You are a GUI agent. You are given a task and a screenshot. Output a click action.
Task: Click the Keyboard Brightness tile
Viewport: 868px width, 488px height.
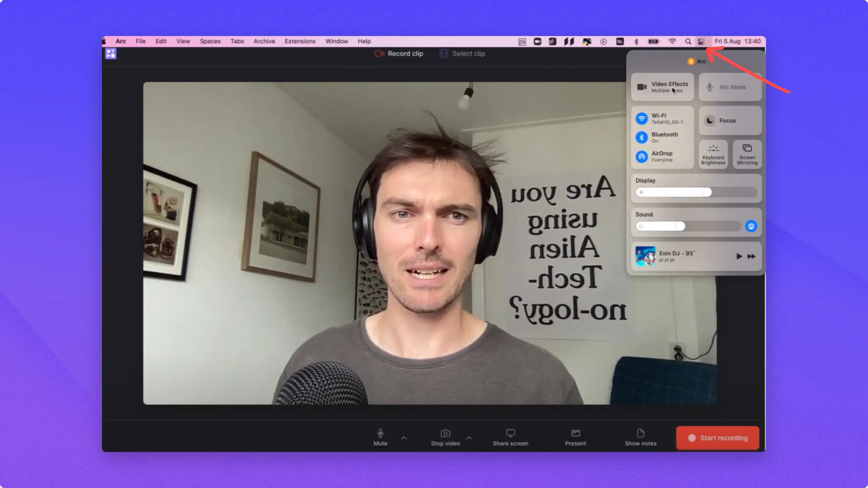(713, 154)
